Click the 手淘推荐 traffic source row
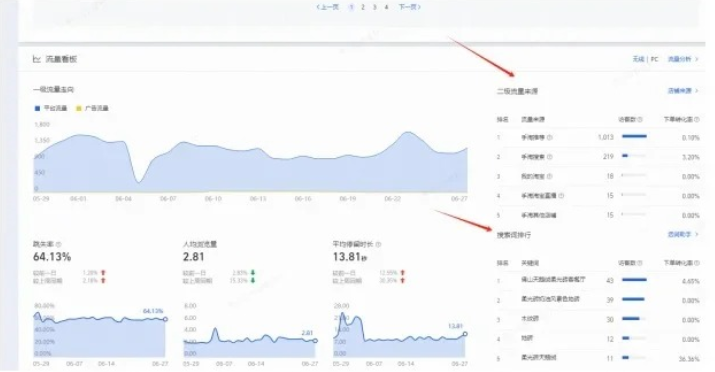The width and height of the screenshot is (715, 372). click(598, 137)
